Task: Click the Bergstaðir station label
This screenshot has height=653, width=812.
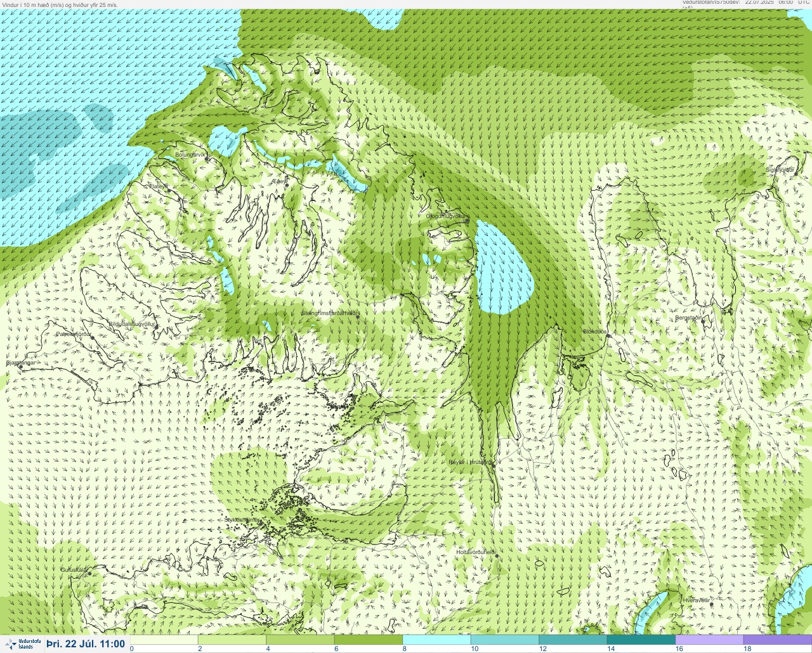Action: (688, 318)
